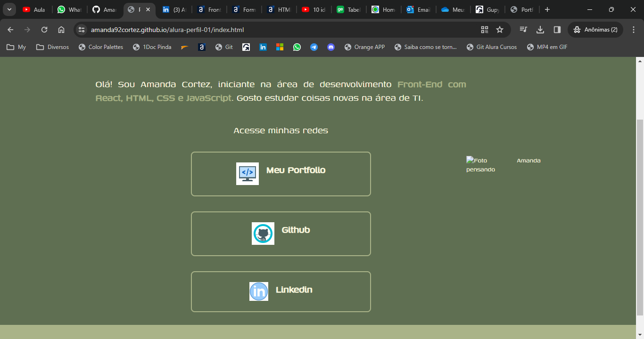The image size is (644, 339).
Task: Go back to previous page
Action: (10, 30)
